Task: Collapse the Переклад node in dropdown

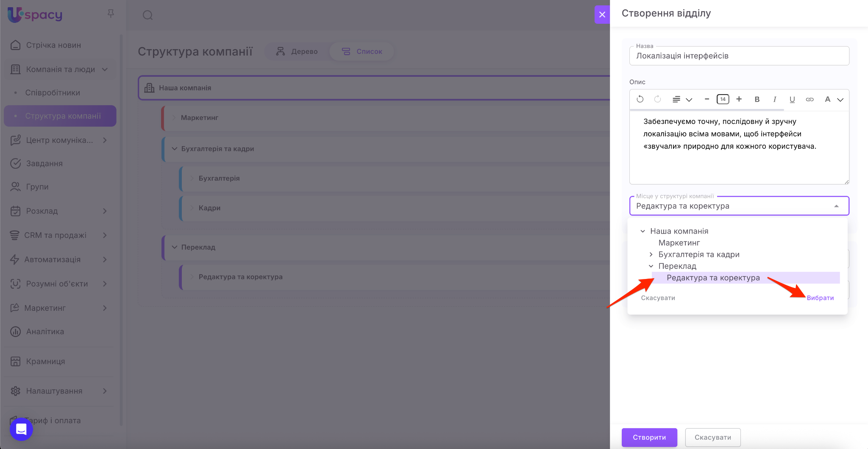Action: pyautogui.click(x=651, y=266)
